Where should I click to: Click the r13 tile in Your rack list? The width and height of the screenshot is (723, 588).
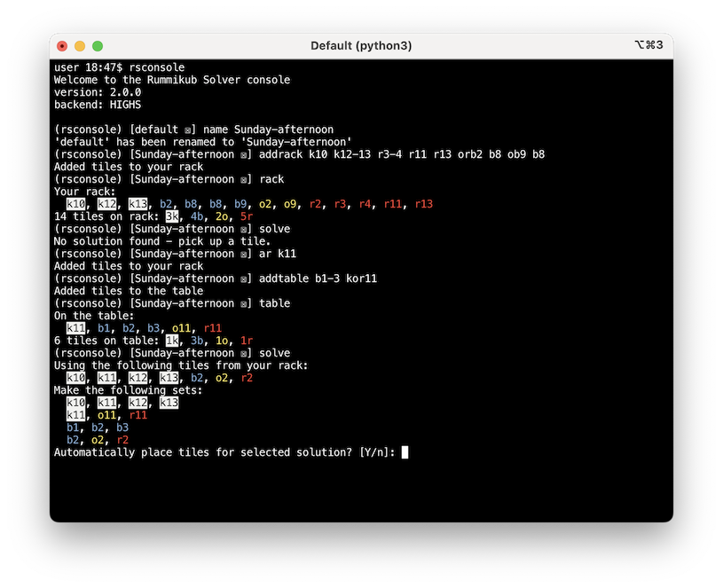tap(424, 204)
